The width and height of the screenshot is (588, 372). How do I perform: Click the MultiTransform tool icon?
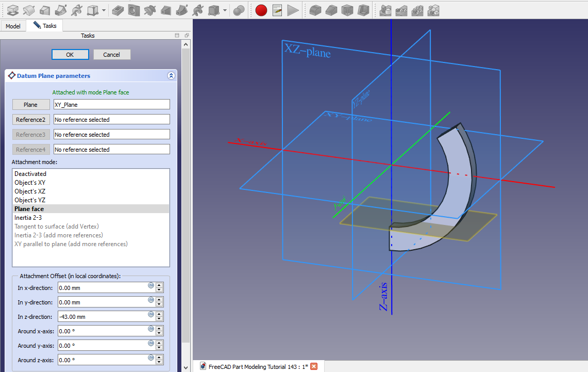[x=434, y=10]
